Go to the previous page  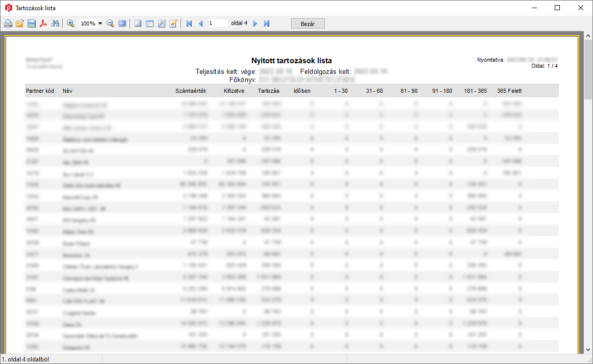click(200, 23)
